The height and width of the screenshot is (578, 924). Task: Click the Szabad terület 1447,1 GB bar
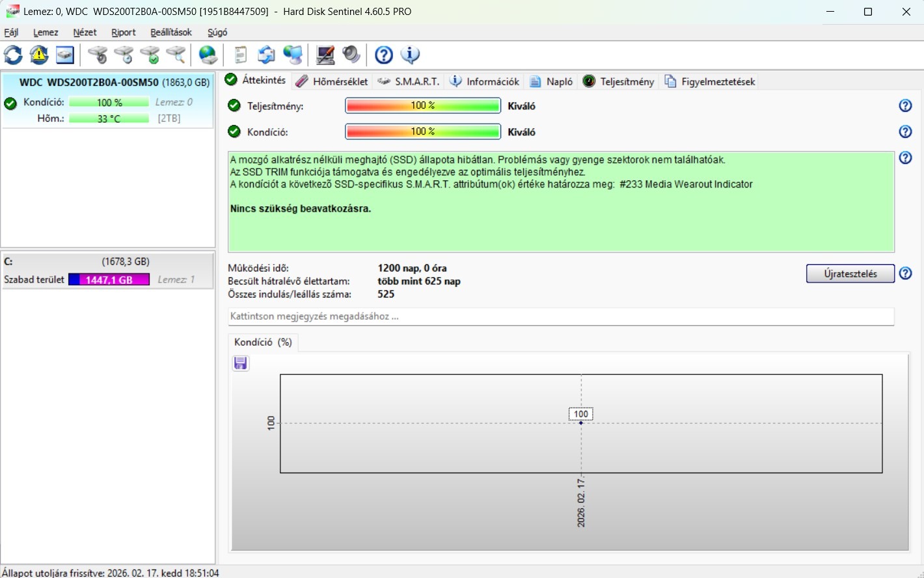click(109, 279)
